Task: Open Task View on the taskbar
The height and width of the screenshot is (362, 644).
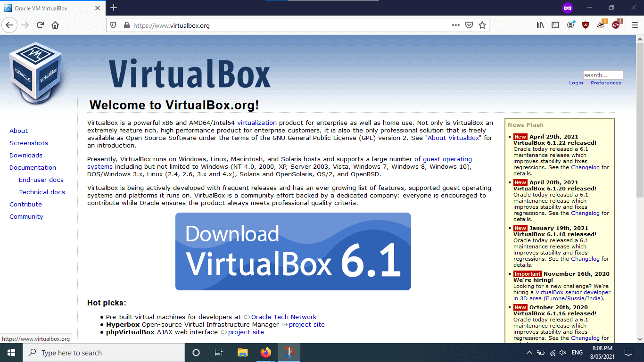Action: [x=219, y=353]
